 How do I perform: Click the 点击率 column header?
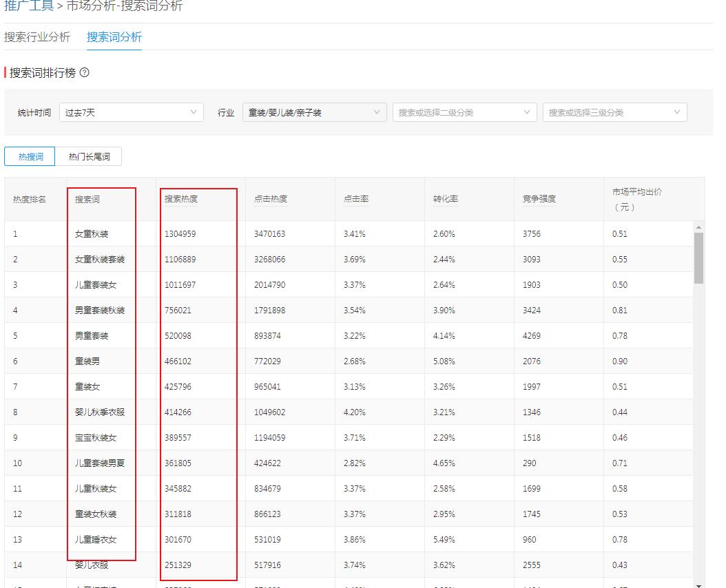355,198
